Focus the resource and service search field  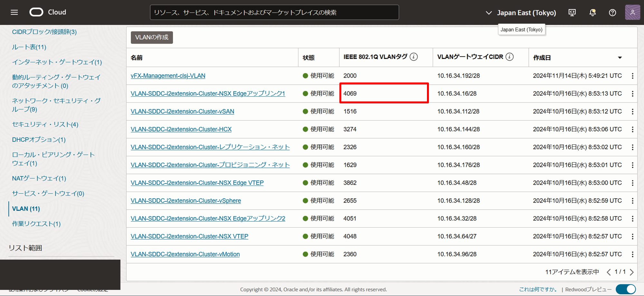(x=274, y=12)
